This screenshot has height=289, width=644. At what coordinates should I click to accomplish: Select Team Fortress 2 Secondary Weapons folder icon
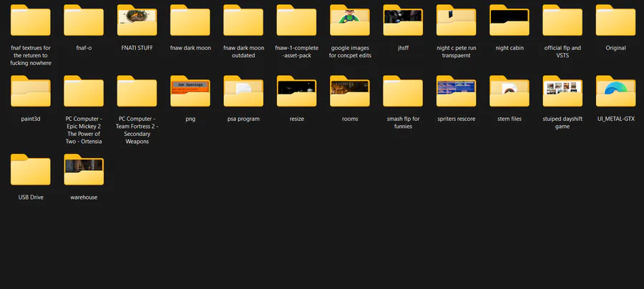(137, 91)
